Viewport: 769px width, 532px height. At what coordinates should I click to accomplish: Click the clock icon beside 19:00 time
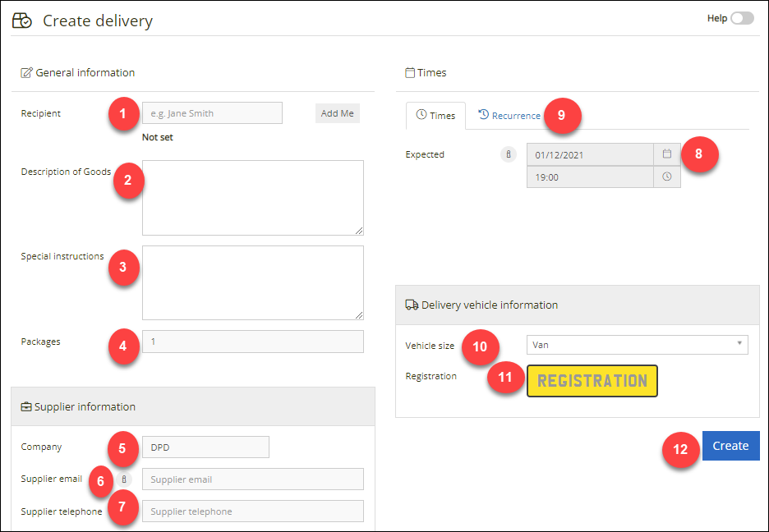click(667, 177)
